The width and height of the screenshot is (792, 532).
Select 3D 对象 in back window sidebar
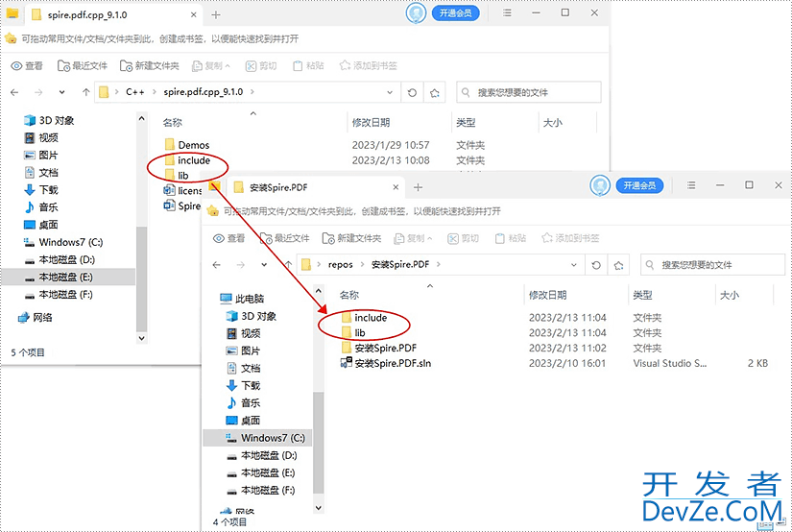50,120
